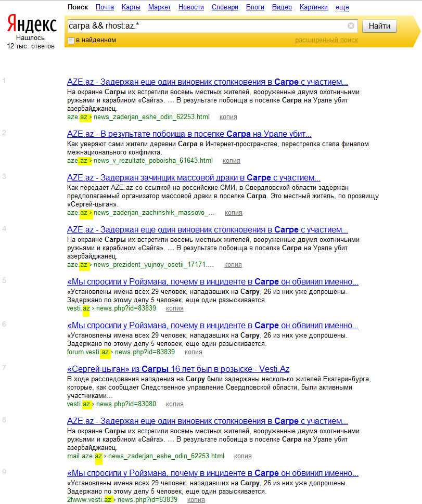Open копия for news_zaderjan_eshe_odin_62253 on aze.az

pyautogui.click(x=228, y=117)
